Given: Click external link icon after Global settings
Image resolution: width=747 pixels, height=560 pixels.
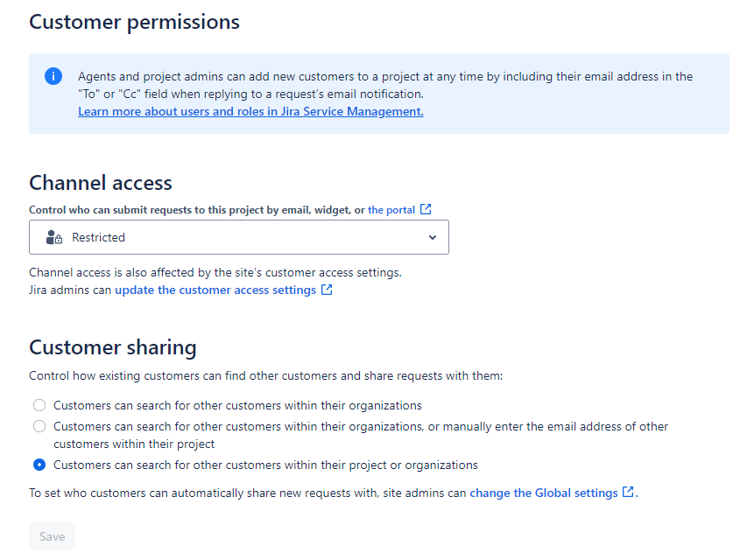Looking at the screenshot, I should click(x=628, y=493).
